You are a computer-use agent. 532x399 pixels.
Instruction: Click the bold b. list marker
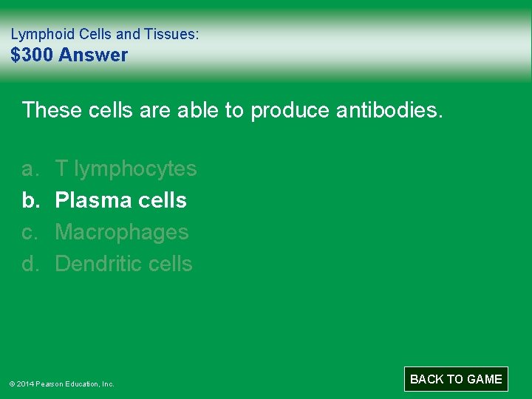30,200
